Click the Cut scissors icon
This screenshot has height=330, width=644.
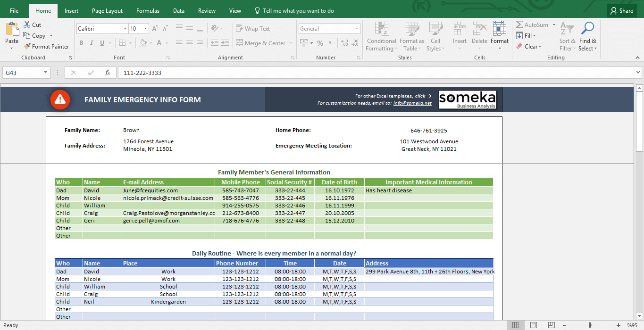click(26, 25)
